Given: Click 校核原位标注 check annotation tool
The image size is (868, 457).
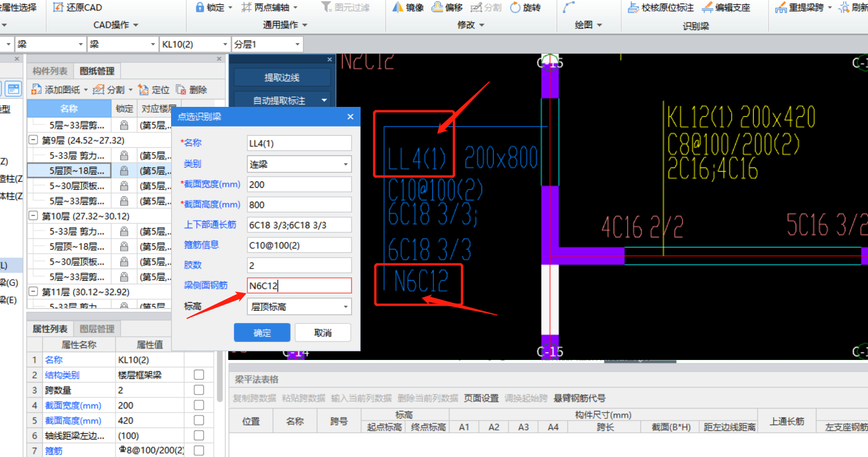Looking at the screenshot, I should (660, 8).
